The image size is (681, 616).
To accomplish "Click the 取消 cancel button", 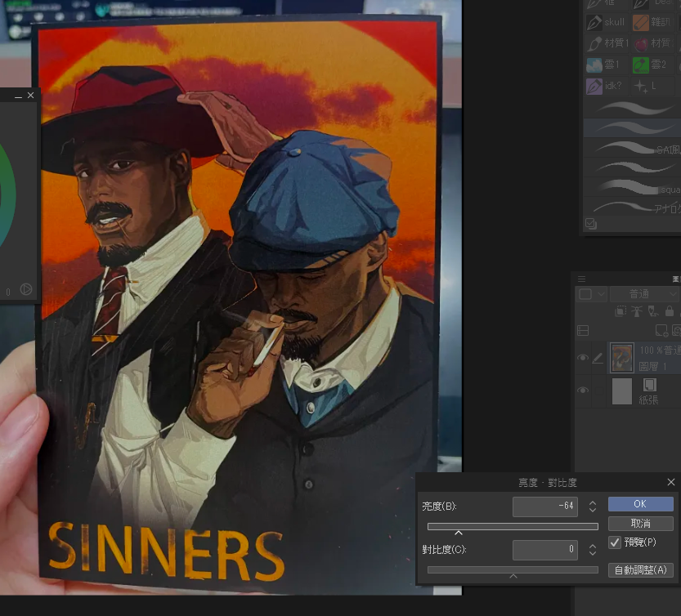I will point(641,524).
